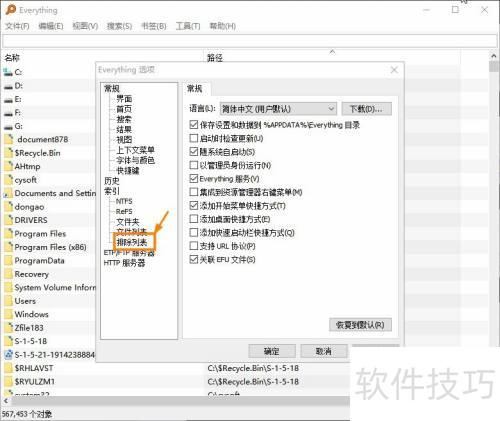Toggle save settings to %APPDATA%\Everything checkbox
Image resolution: width=500 pixels, height=421 pixels.
coord(194,125)
